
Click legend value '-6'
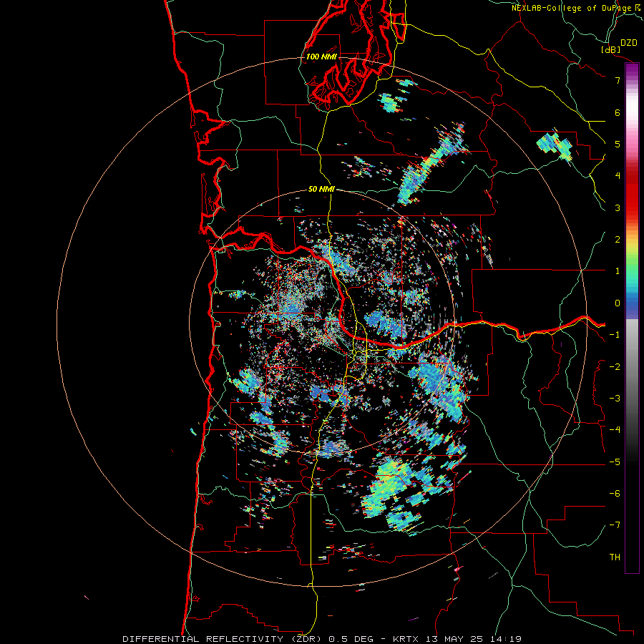click(x=615, y=494)
